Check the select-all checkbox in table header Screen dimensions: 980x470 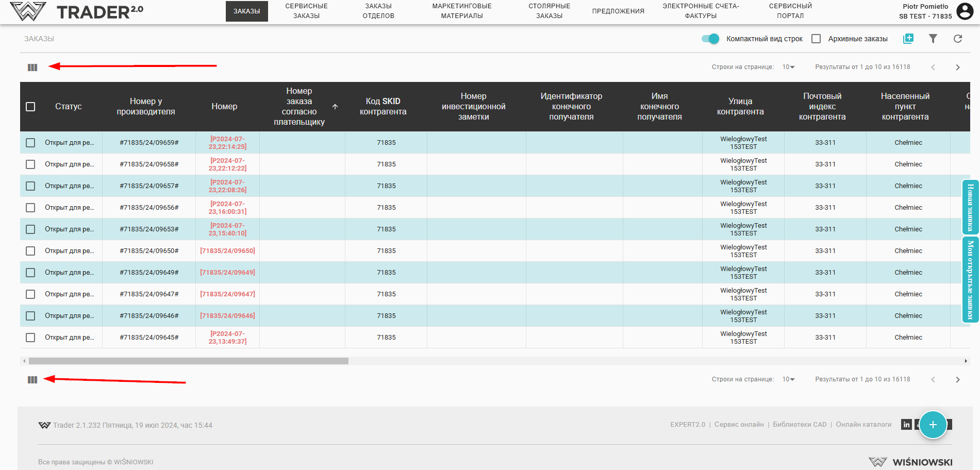(x=30, y=107)
